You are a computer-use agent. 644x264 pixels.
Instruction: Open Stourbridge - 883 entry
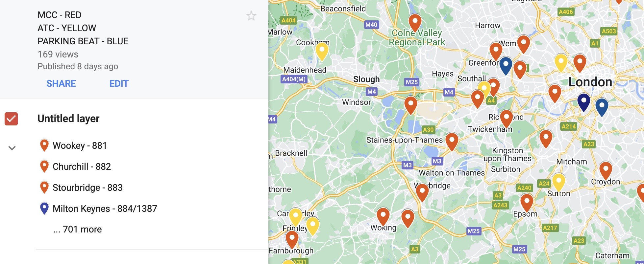[x=87, y=187]
